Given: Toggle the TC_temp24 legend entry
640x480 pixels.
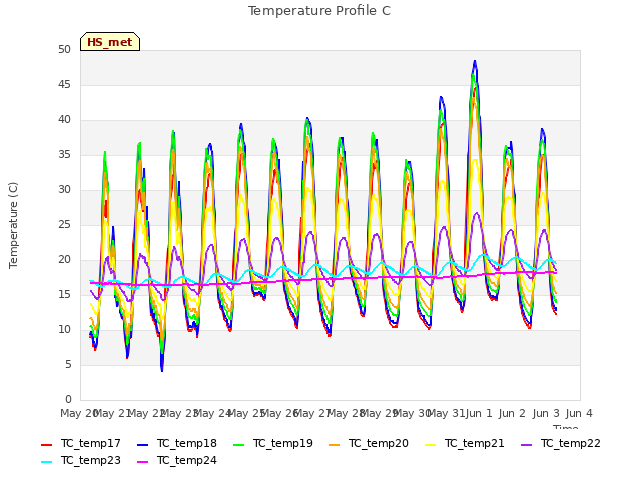Looking at the screenshot, I should tap(177, 460).
